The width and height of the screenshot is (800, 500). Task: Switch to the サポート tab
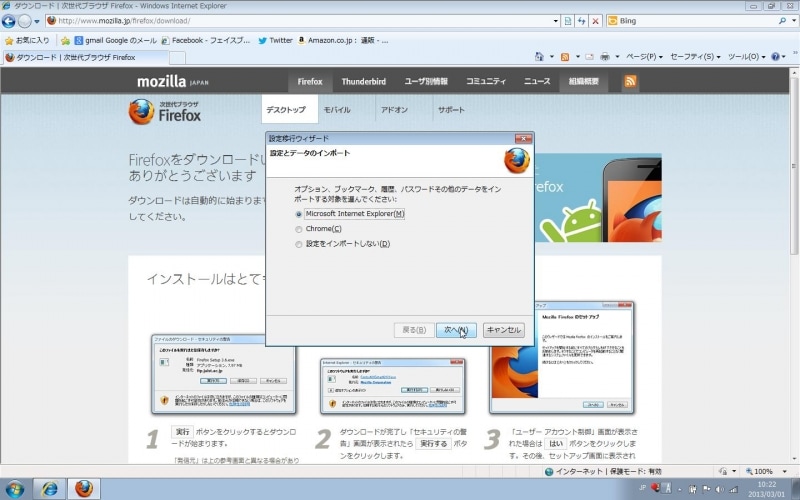[x=451, y=109]
